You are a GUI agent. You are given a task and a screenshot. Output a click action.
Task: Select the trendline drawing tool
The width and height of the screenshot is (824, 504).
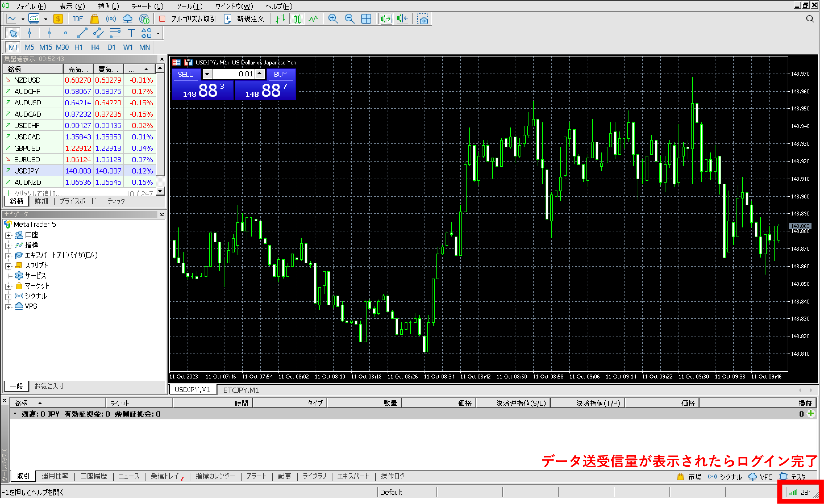click(x=82, y=33)
